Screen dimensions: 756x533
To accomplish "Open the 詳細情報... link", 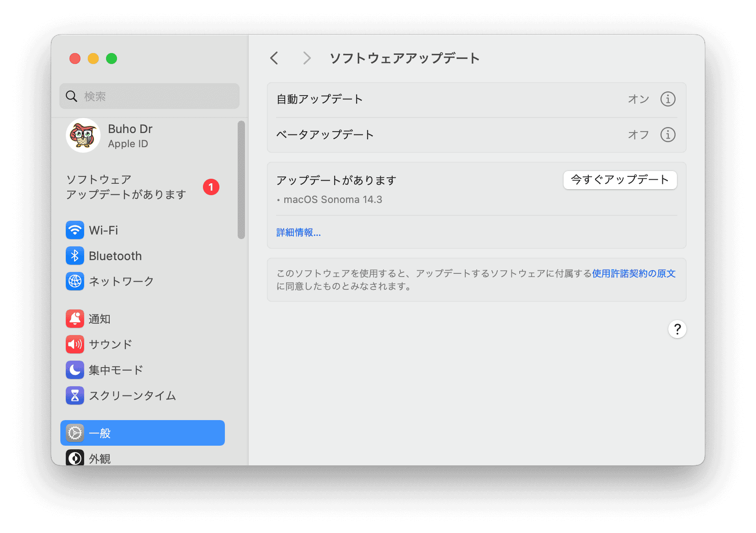I will tap(298, 232).
